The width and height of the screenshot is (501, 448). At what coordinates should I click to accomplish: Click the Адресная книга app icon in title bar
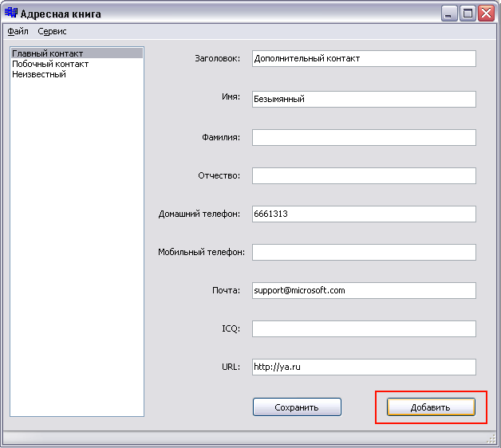[x=11, y=13]
